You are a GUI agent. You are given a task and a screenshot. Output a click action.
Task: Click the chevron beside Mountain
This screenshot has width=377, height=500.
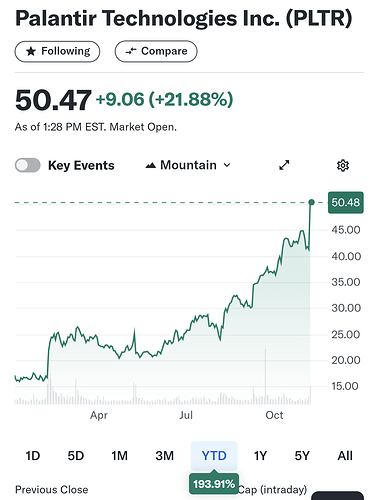(227, 165)
